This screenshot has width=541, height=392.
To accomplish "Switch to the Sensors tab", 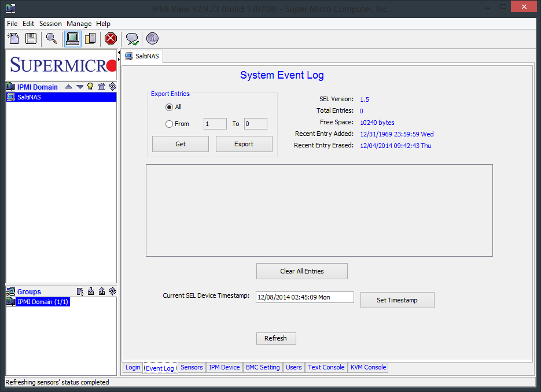I will [192, 368].
